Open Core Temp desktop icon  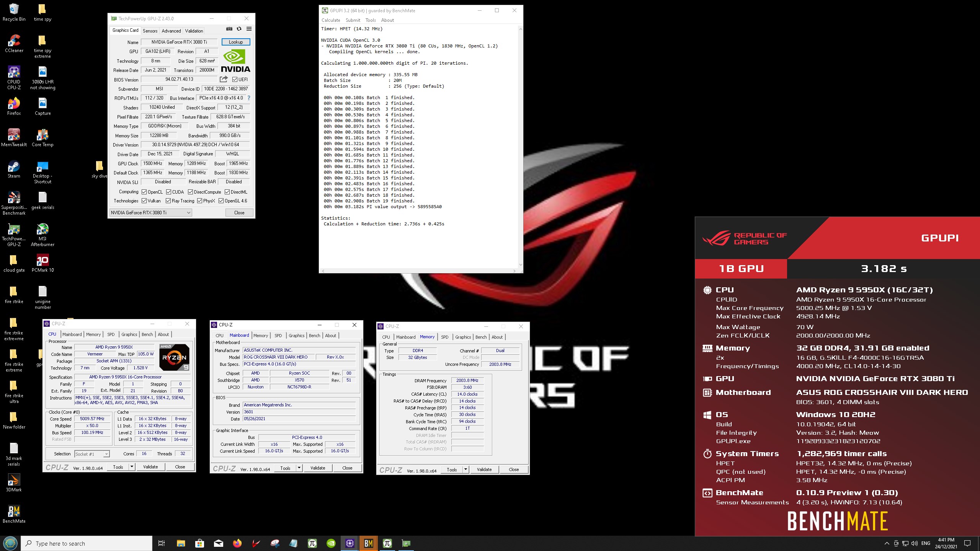42,138
